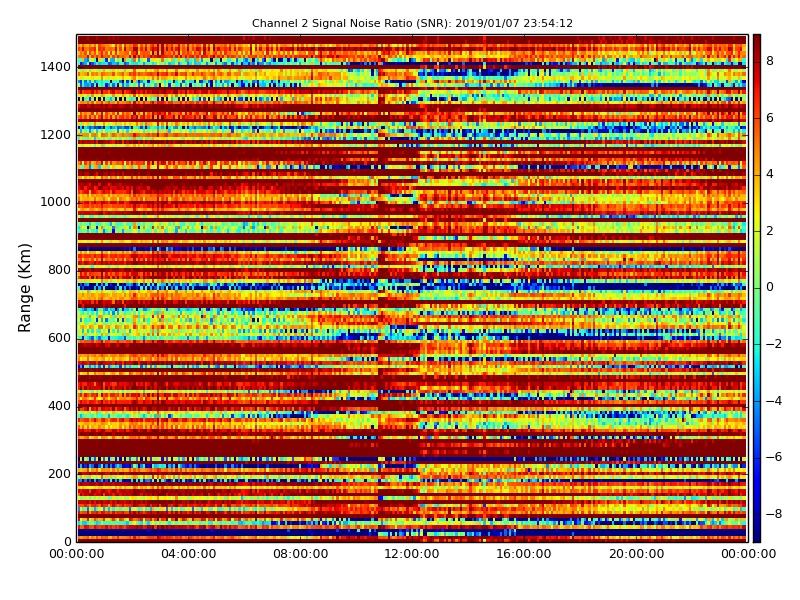Click the colorbar label 2
Viewport: 800px width, 600px height.
pyautogui.click(x=770, y=231)
